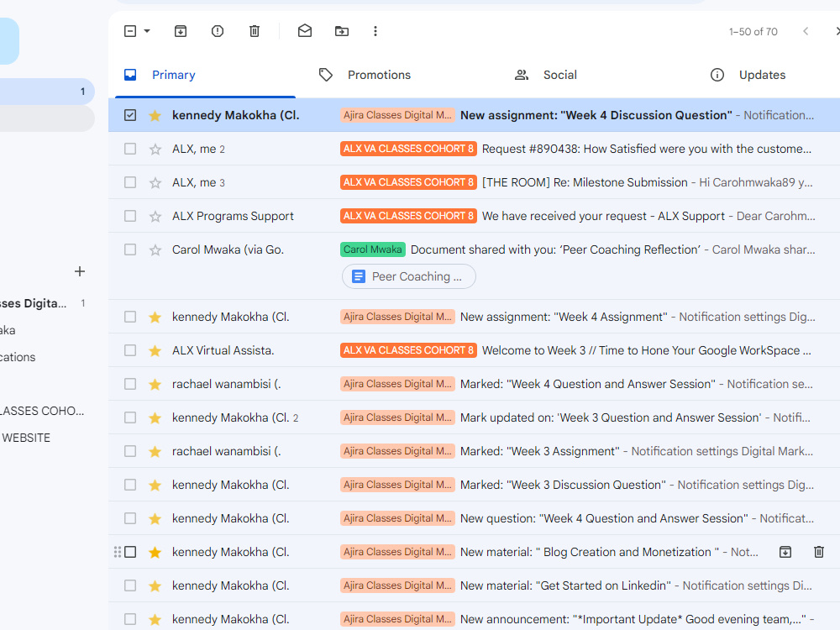This screenshot has height=630, width=840.
Task: Unstar the Blog Creation and Monetization email
Action: pyautogui.click(x=155, y=552)
